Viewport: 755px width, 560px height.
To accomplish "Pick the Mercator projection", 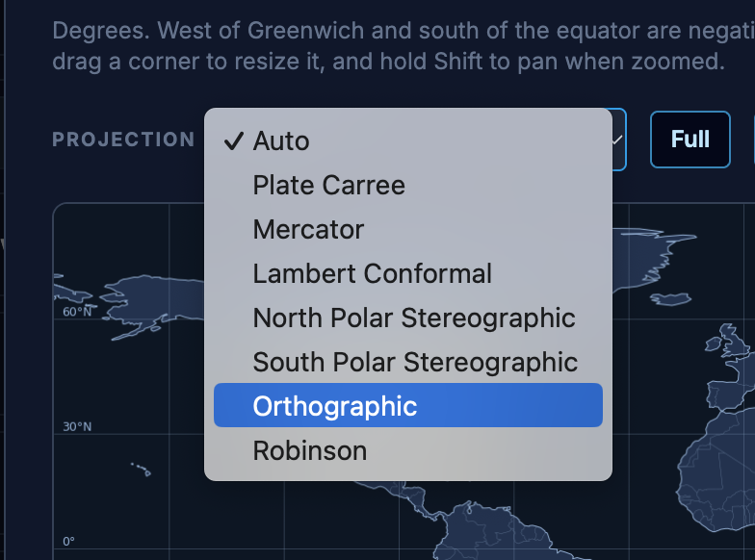I will (x=408, y=229).
